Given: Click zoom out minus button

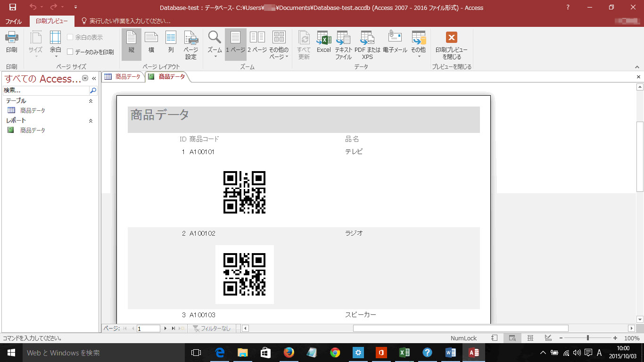Looking at the screenshot, I should pyautogui.click(x=561, y=338).
